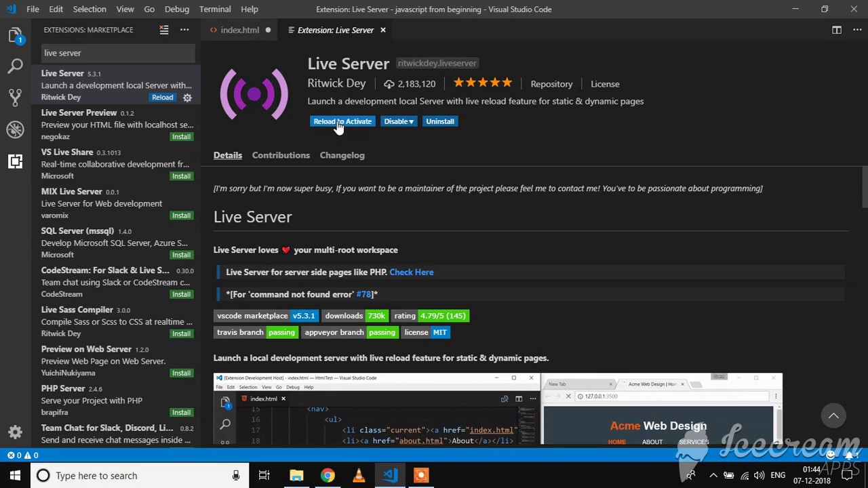Open the License link
The image size is (868, 488).
click(605, 84)
